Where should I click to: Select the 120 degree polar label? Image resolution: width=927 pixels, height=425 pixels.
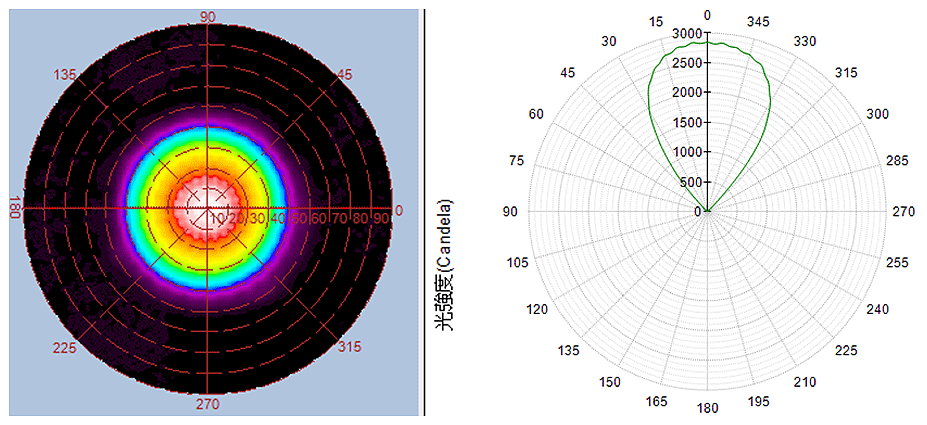click(x=538, y=309)
